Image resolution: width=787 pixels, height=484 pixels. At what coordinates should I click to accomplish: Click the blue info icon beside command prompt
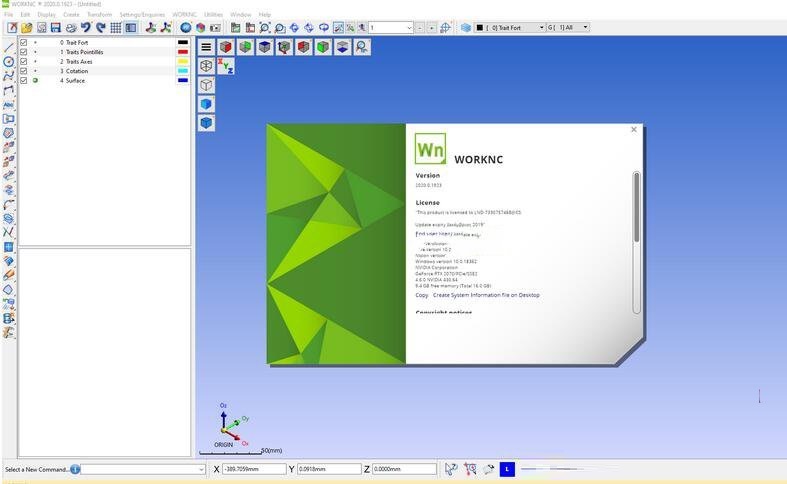[75, 469]
